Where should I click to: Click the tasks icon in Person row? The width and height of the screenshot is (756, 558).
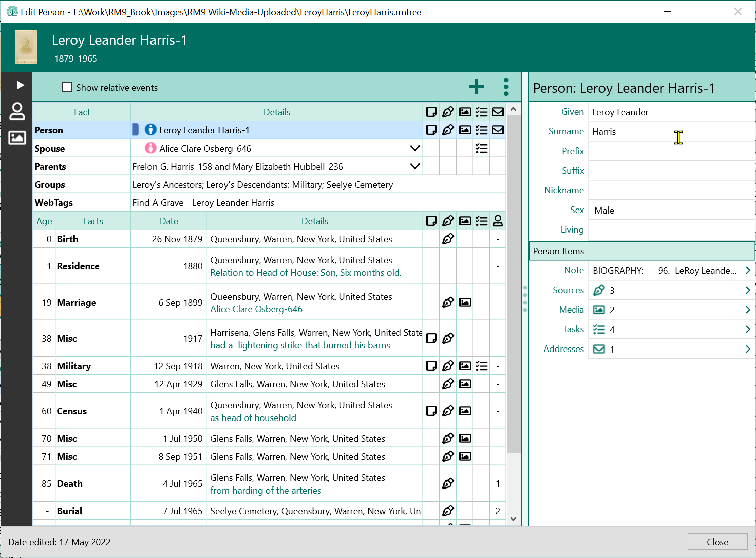(482, 130)
